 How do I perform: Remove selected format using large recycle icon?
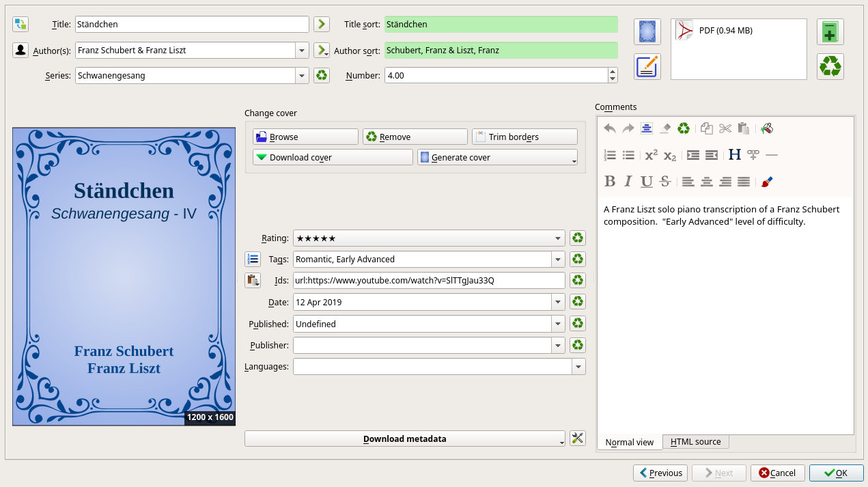[x=830, y=66]
